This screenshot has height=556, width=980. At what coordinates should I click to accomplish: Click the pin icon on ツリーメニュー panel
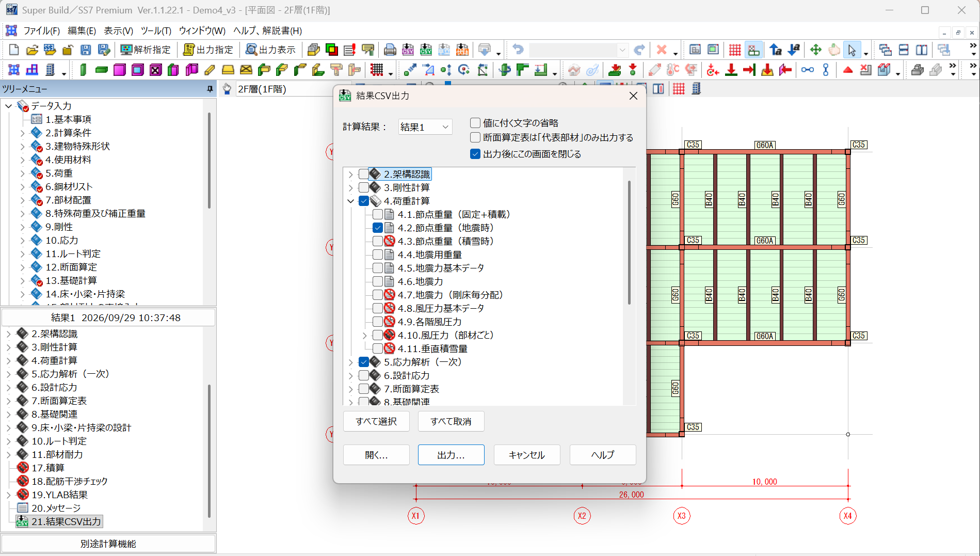210,89
